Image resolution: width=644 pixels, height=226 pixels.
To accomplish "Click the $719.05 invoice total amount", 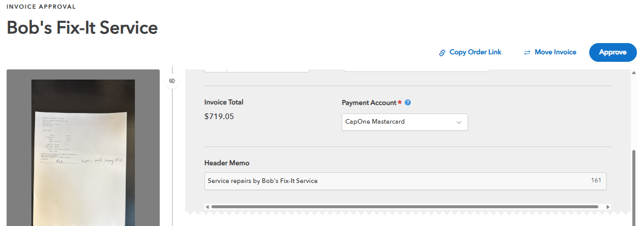I will click(x=219, y=117).
